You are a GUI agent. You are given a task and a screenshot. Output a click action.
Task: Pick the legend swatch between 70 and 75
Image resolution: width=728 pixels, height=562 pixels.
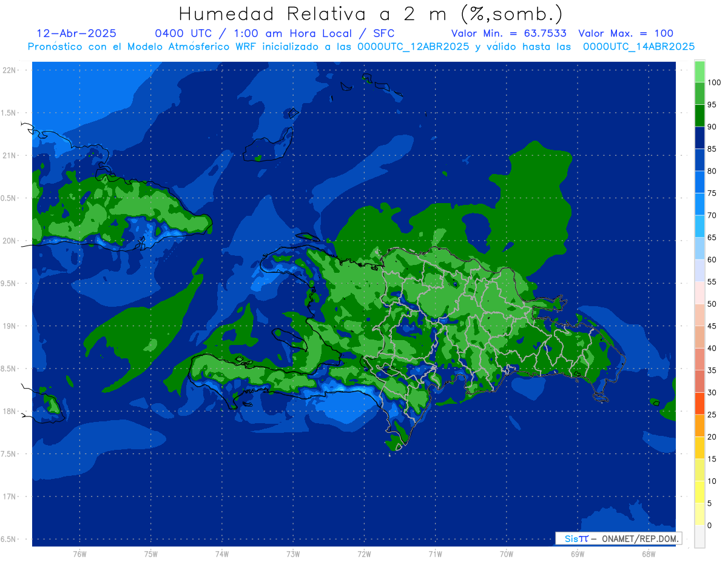(x=699, y=204)
